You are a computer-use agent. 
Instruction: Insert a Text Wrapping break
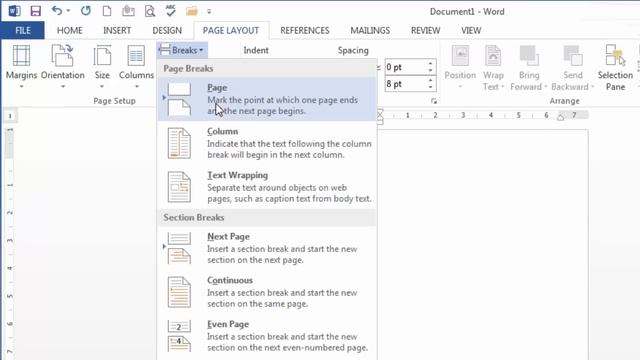pyautogui.click(x=267, y=187)
